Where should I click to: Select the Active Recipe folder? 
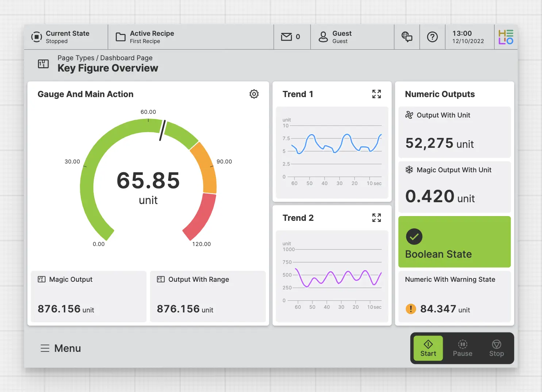tap(120, 37)
